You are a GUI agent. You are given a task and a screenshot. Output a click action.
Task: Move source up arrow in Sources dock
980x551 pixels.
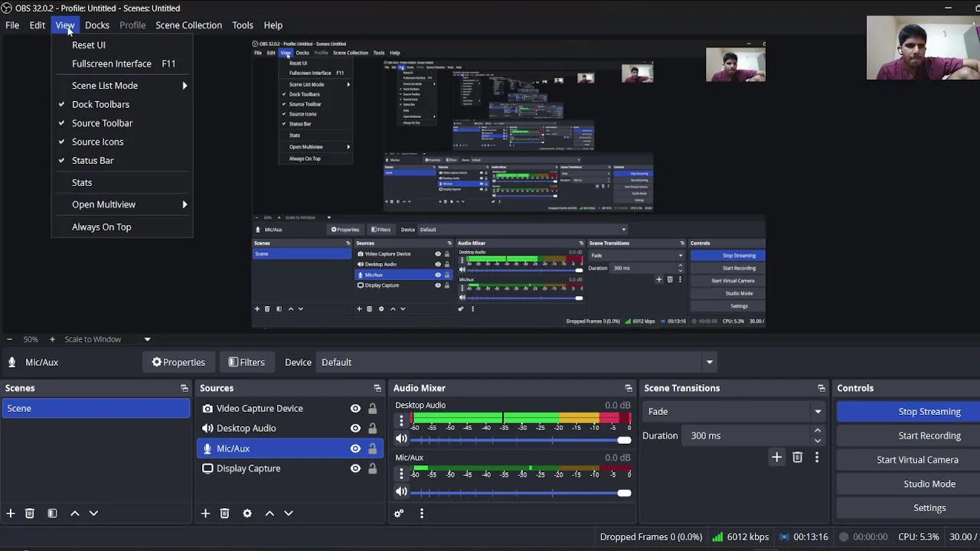(x=269, y=514)
